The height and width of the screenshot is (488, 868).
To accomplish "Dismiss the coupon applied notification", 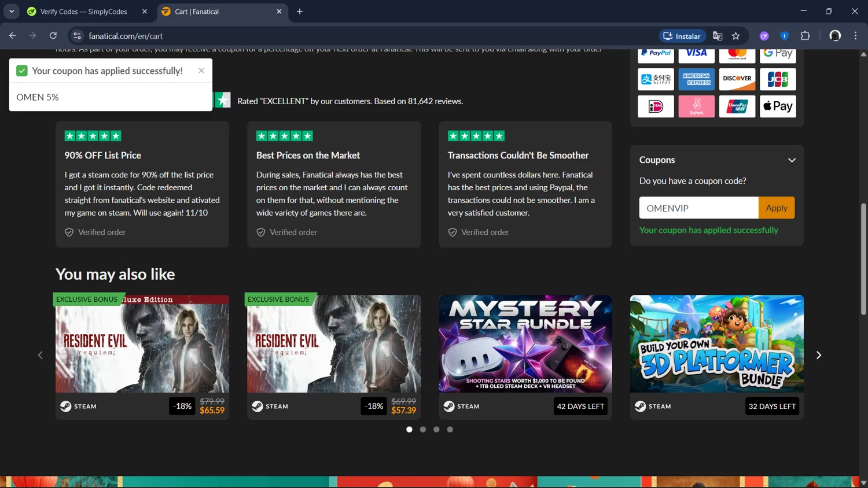I will tap(201, 71).
